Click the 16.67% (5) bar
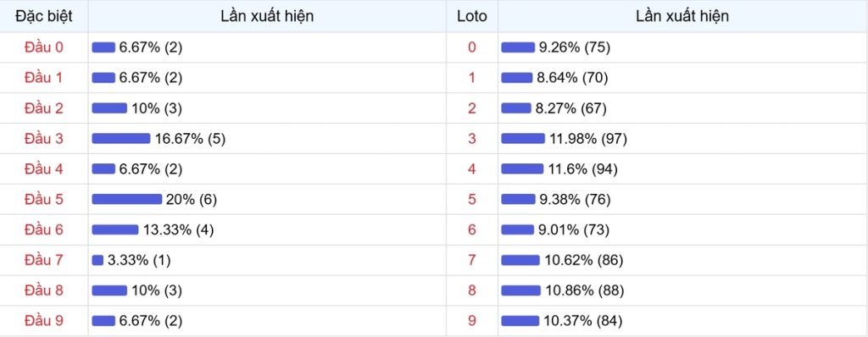Image resolution: width=868 pixels, height=337 pixels. click(121, 138)
